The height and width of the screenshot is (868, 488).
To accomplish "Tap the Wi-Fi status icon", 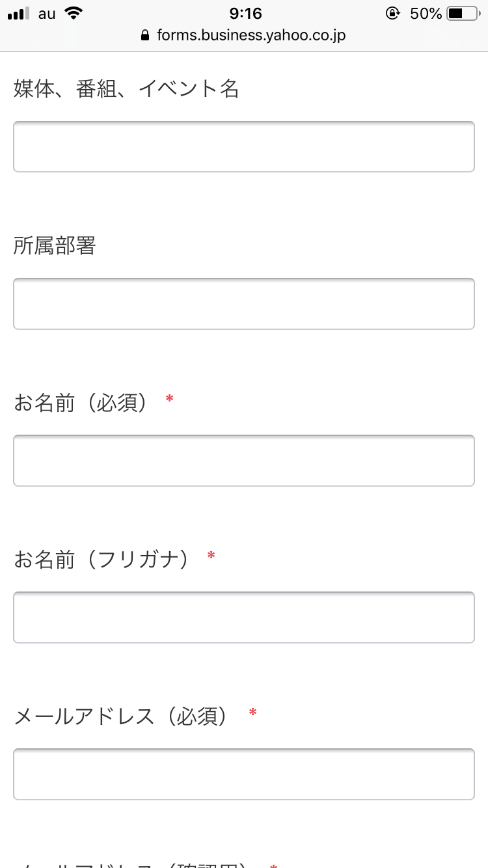I will click(x=75, y=13).
